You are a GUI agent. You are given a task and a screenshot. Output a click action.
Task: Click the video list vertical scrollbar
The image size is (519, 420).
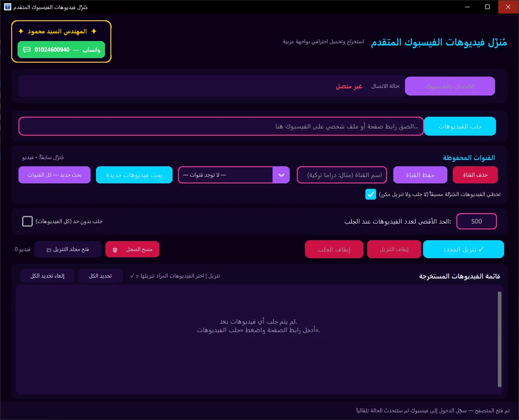pos(500,339)
